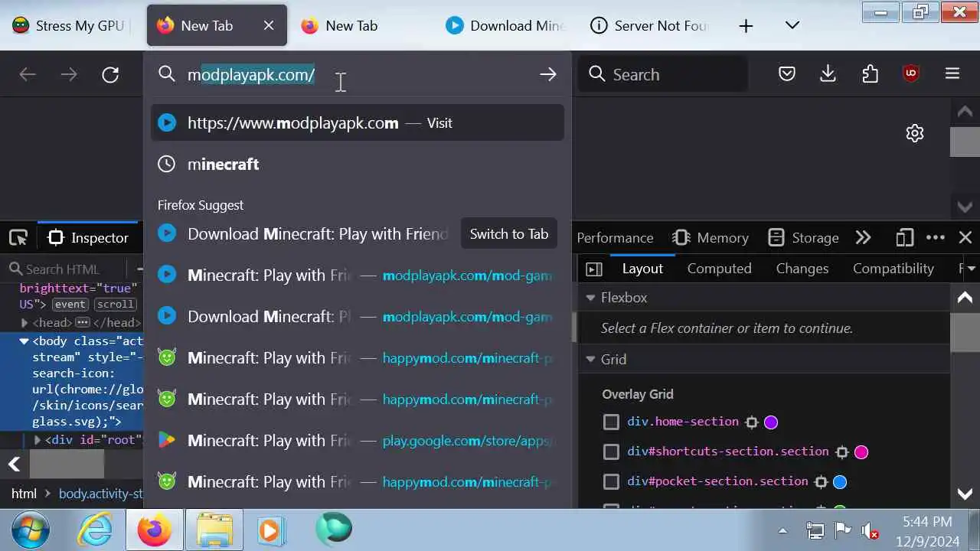Viewport: 980px width, 551px height.
Task: Select the Computed sidebar tab
Action: (x=719, y=269)
